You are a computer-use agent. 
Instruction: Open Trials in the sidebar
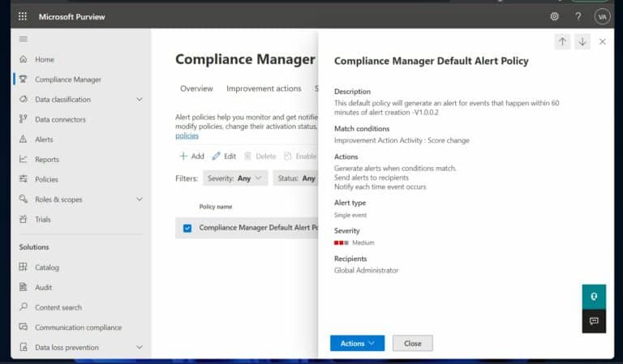pos(43,219)
